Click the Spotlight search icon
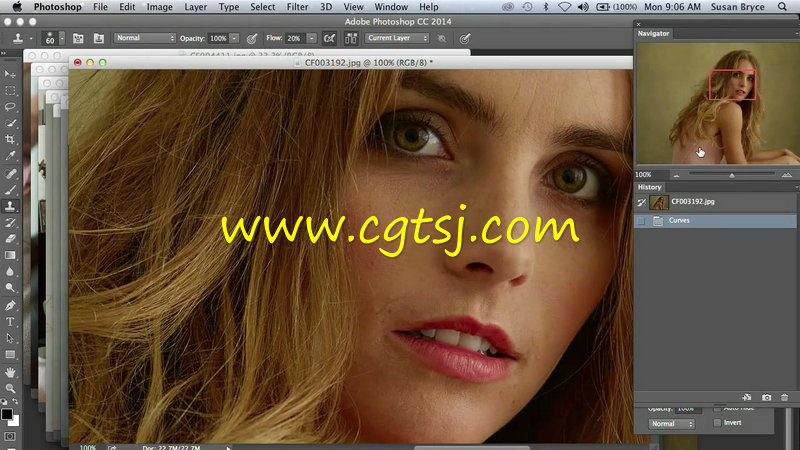The width and height of the screenshot is (800, 450). point(782,7)
